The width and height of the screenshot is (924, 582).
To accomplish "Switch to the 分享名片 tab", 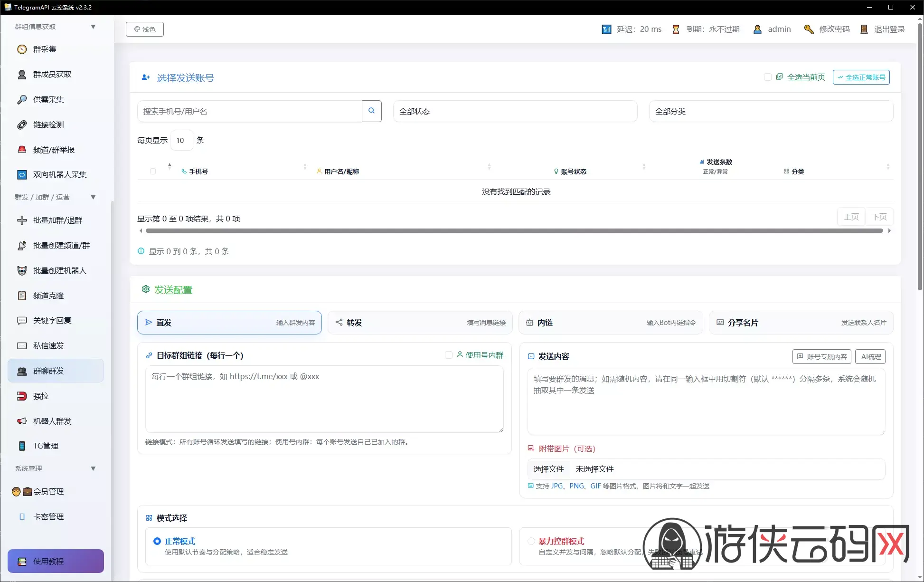I will [801, 323].
